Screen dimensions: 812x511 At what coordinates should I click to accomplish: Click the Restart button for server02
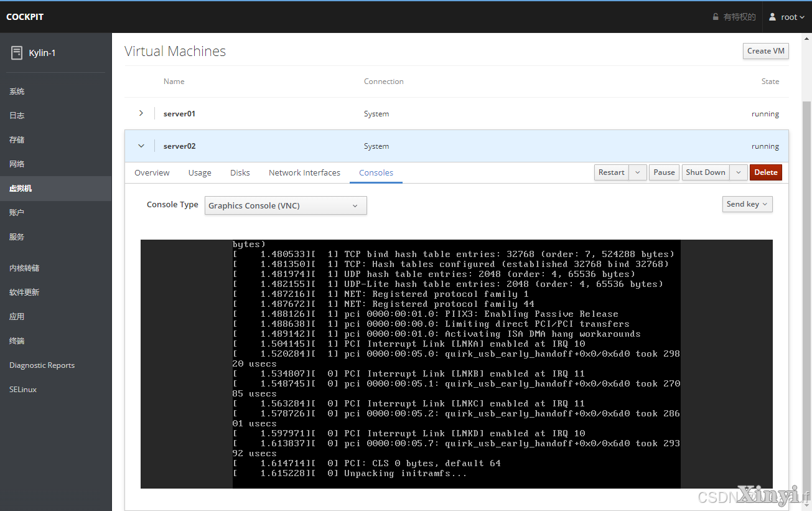(612, 172)
